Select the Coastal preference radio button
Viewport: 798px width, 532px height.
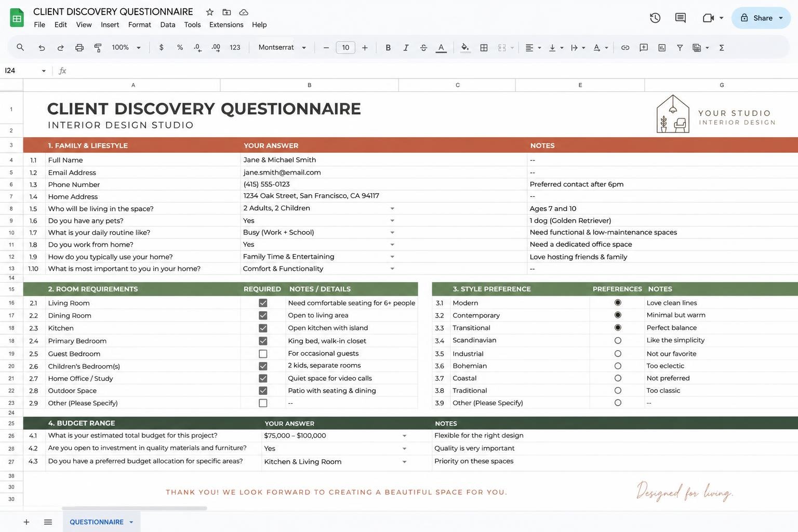(618, 378)
